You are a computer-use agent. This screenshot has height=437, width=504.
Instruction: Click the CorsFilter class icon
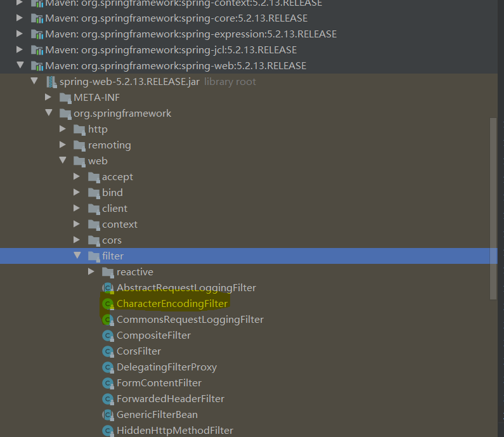click(108, 351)
